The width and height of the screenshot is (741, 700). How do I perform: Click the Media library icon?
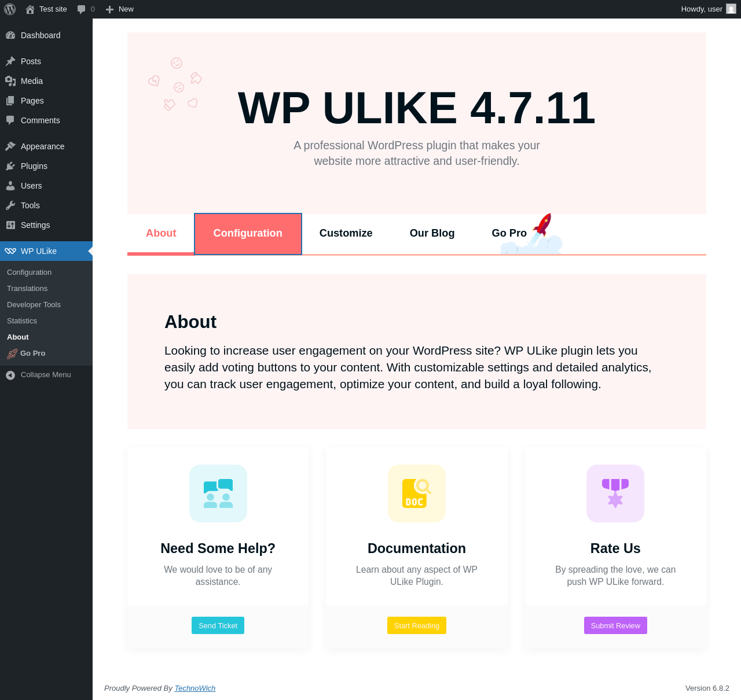[x=10, y=81]
